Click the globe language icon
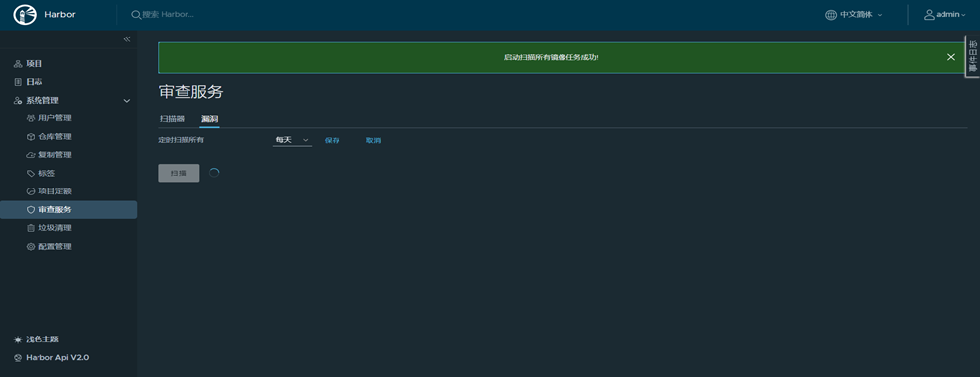 coord(831,15)
